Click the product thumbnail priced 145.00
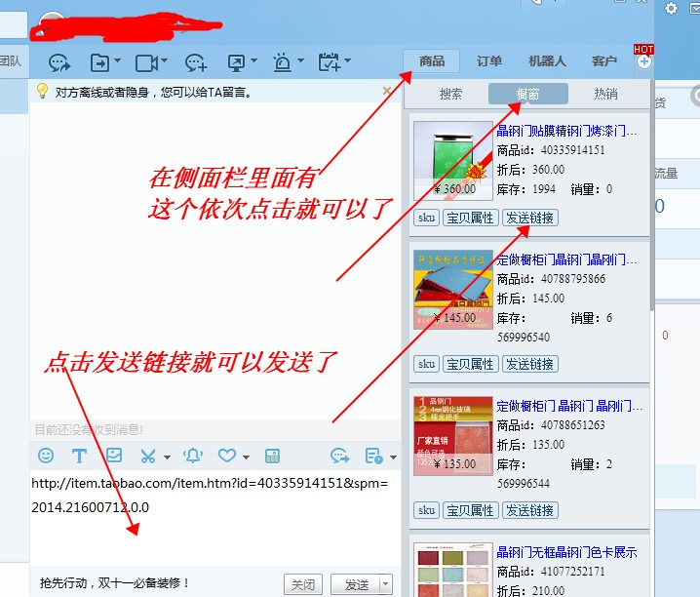 click(453, 290)
